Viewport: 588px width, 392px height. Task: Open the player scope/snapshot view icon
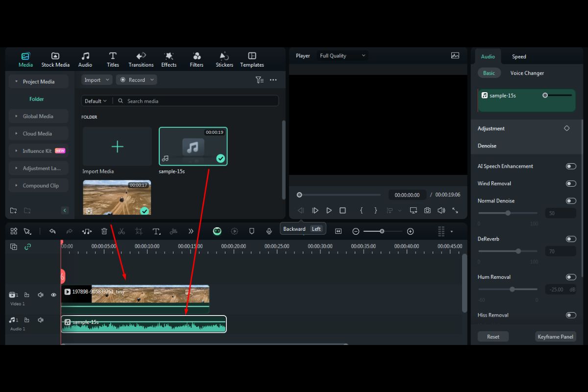point(455,56)
